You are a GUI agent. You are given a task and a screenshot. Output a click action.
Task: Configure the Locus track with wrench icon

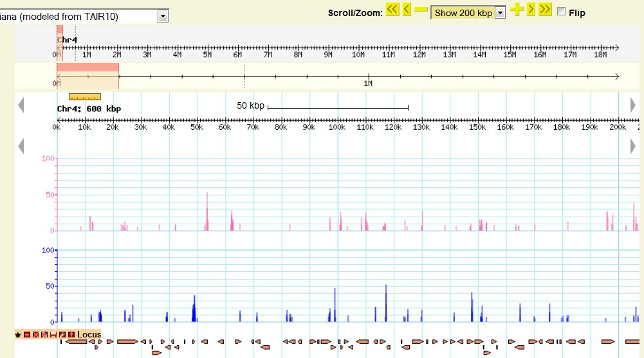pos(62,335)
